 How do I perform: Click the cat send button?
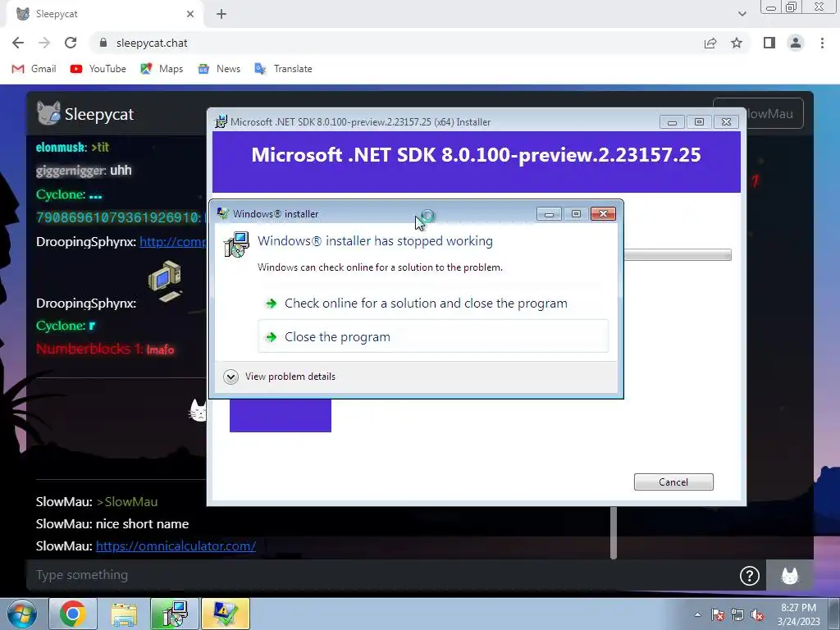click(x=790, y=576)
